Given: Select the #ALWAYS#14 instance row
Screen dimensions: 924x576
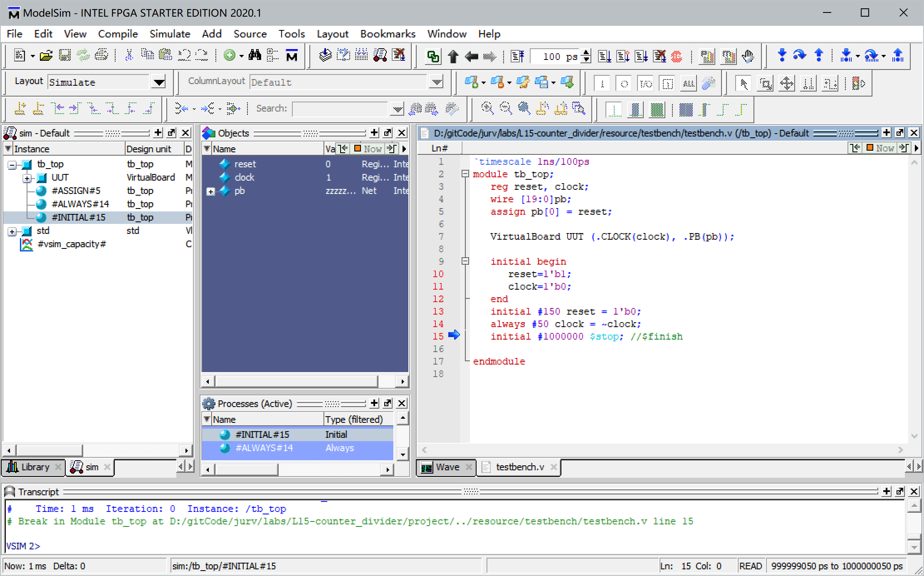Looking at the screenshot, I should [x=97, y=204].
